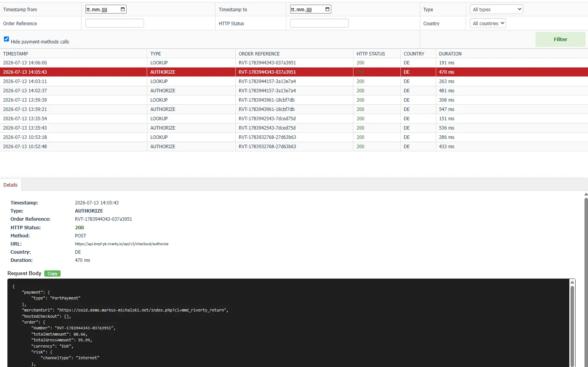The image size is (588, 367).
Task: Click the request body code scrollbar
Action: (572, 326)
